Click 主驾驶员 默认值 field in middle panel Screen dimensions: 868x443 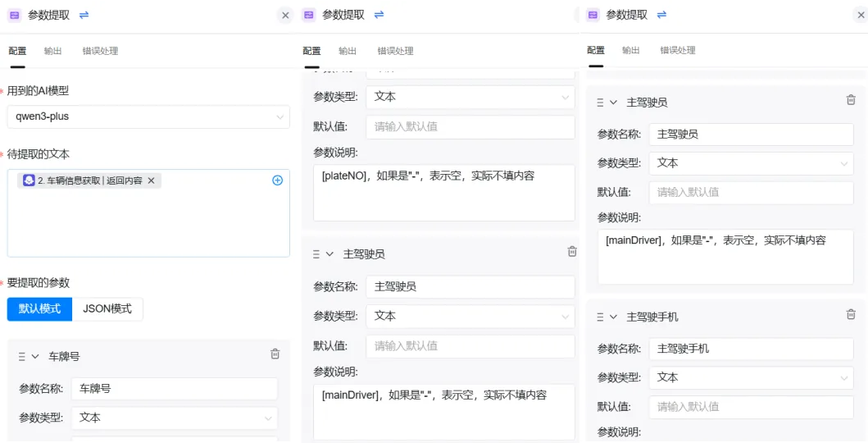(470, 346)
